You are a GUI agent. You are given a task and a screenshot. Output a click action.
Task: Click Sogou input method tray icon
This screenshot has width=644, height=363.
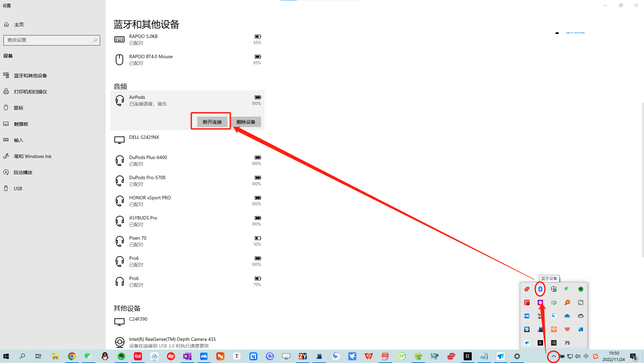point(596,356)
